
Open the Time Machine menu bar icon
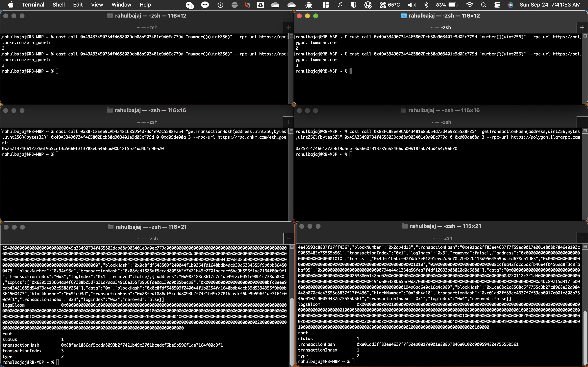click(x=220, y=5)
